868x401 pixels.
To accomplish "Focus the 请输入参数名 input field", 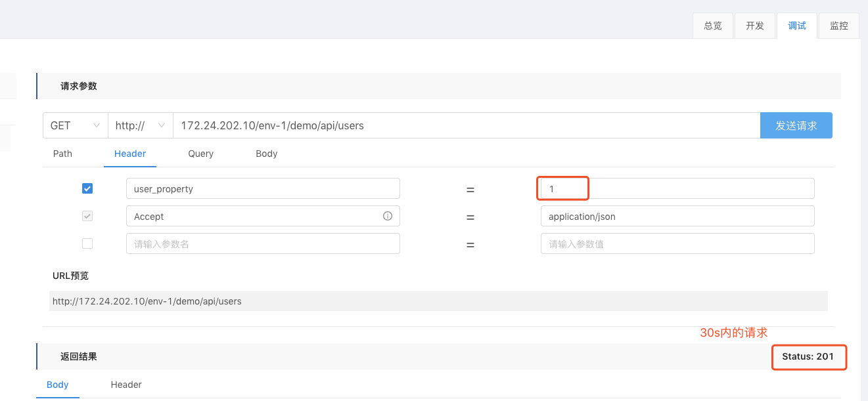I will click(263, 243).
